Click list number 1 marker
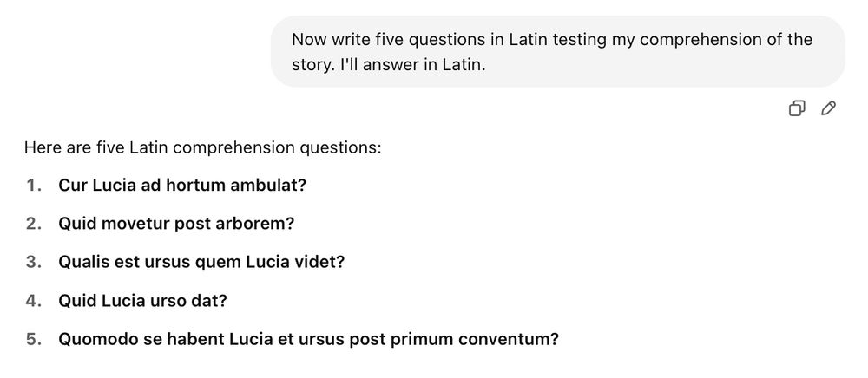Screen dimensions: 868x378 34,186
